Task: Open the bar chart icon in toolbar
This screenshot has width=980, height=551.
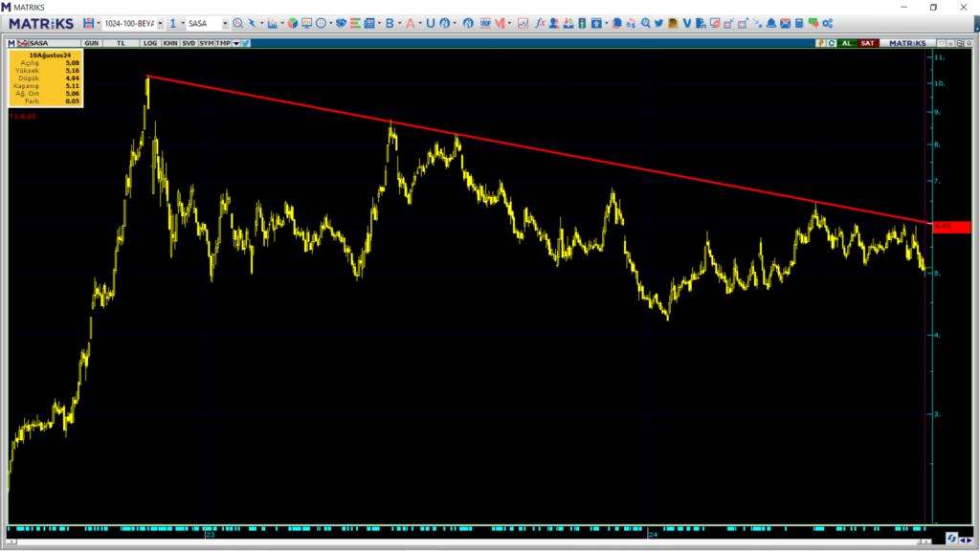Action: tap(273, 23)
